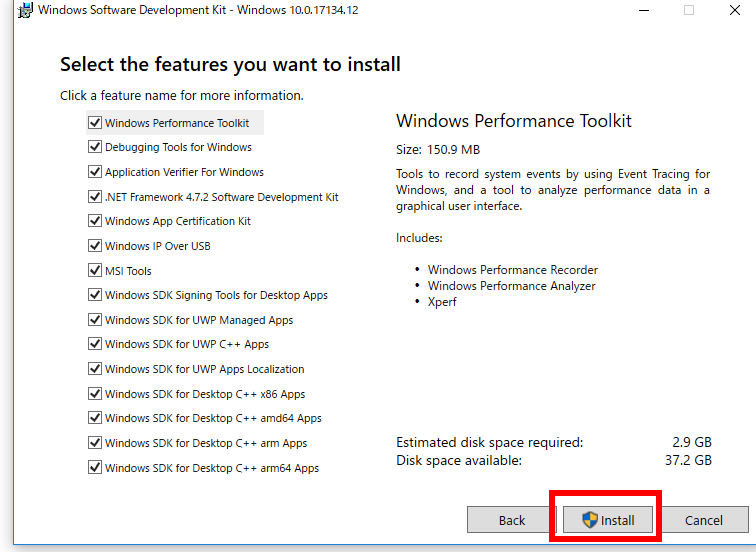Cancel the SDK installation
This screenshot has width=756, height=552.
point(704,520)
